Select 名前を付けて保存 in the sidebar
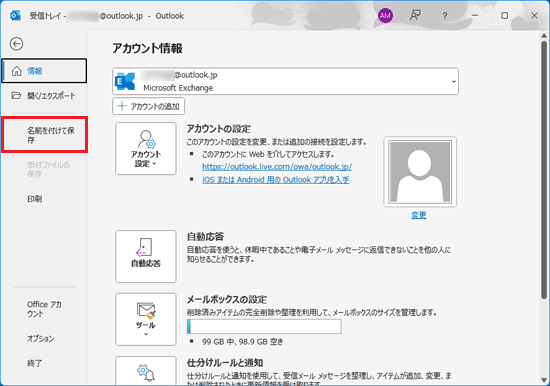550x386 pixels. pos(44,135)
